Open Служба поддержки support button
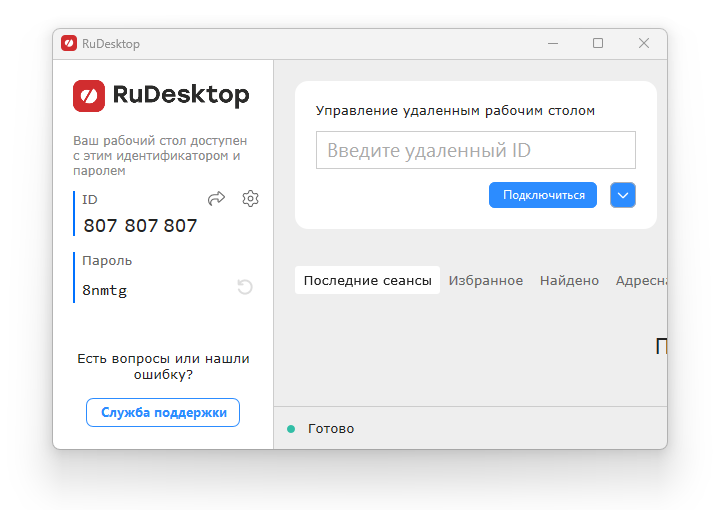This screenshot has width=719, height=510. [163, 412]
